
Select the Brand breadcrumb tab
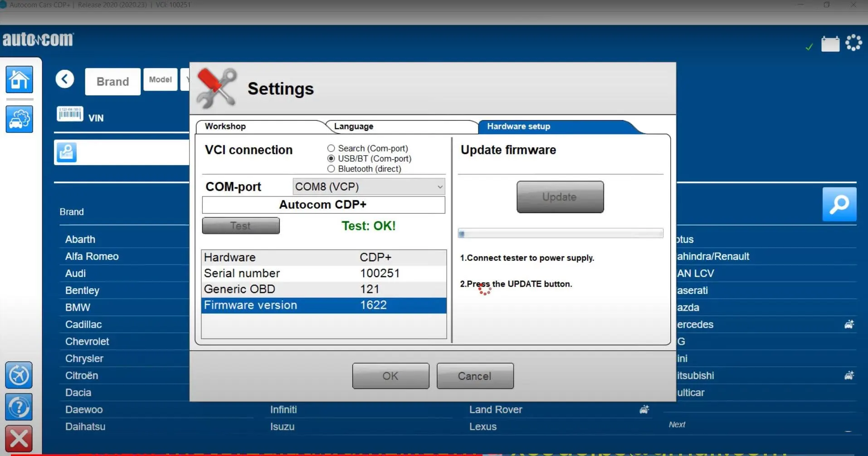coord(113,82)
